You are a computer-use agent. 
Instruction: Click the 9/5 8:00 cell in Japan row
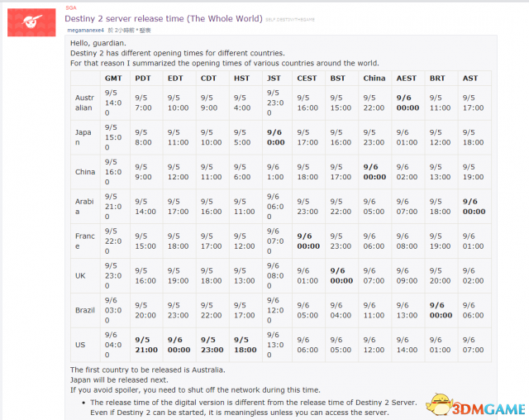click(x=143, y=137)
